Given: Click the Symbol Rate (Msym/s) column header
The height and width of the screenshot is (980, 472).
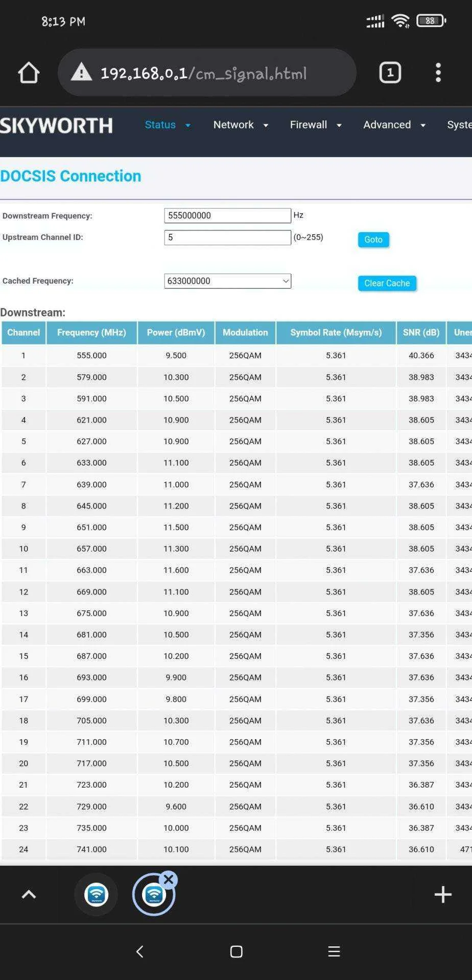Looking at the screenshot, I should 336,332.
